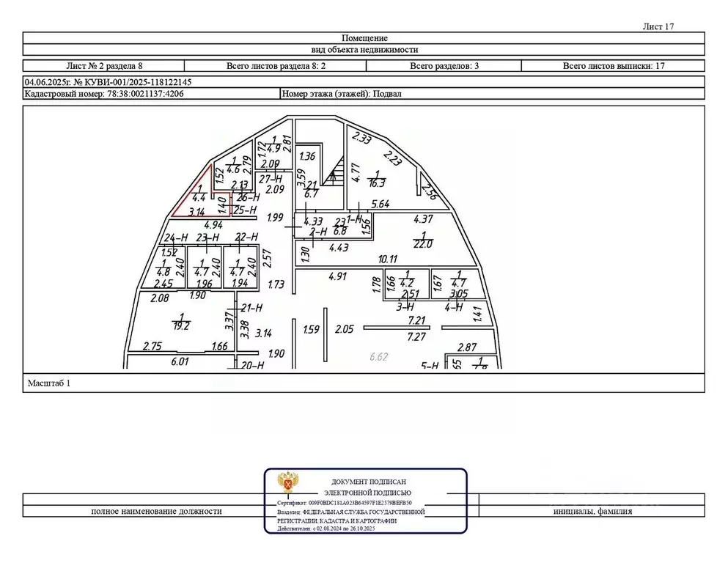Click the gray 6.62 dimension text
Image resolution: width=728 pixels, height=563 pixels.
(379, 357)
